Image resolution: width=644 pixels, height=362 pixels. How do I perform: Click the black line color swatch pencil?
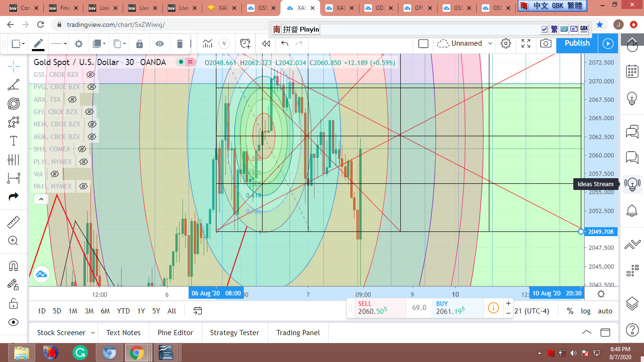click(x=38, y=44)
